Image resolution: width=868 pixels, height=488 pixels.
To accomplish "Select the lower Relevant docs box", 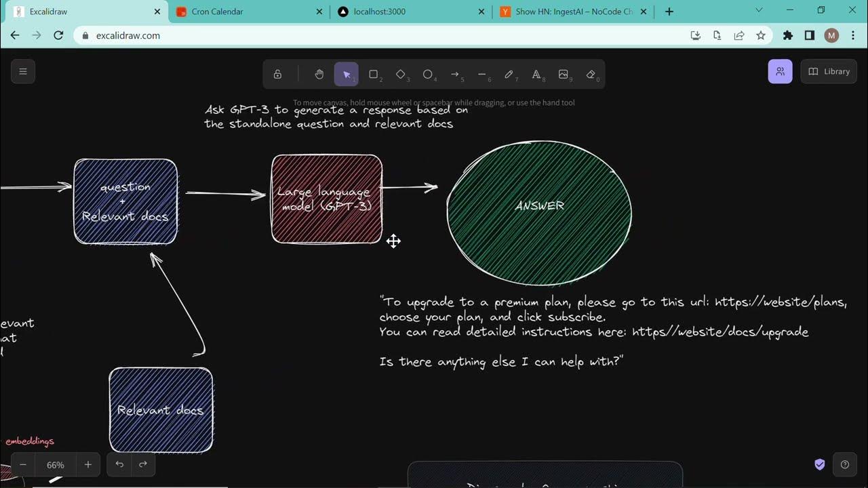I will click(x=161, y=409).
